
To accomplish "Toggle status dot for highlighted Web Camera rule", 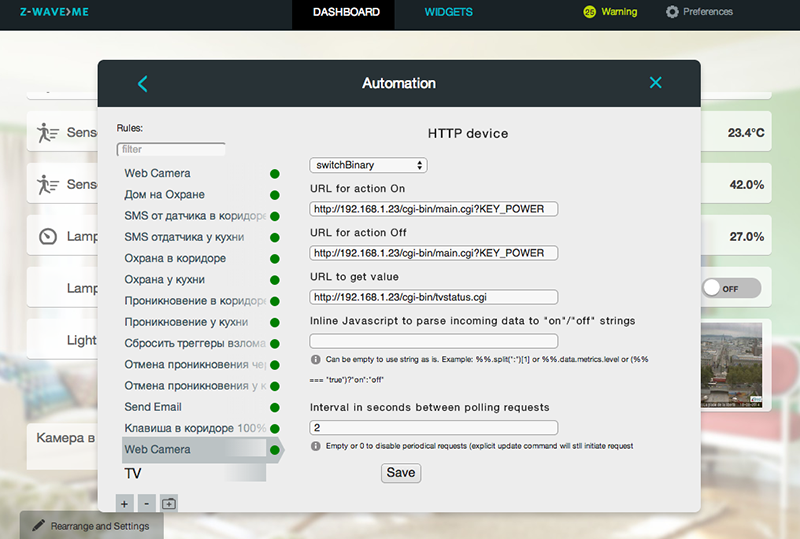I will 274,450.
